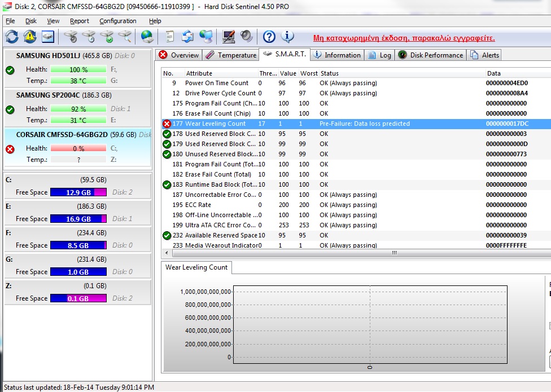
Task: Select the S.M.A.R.T. tab
Action: [x=285, y=54]
